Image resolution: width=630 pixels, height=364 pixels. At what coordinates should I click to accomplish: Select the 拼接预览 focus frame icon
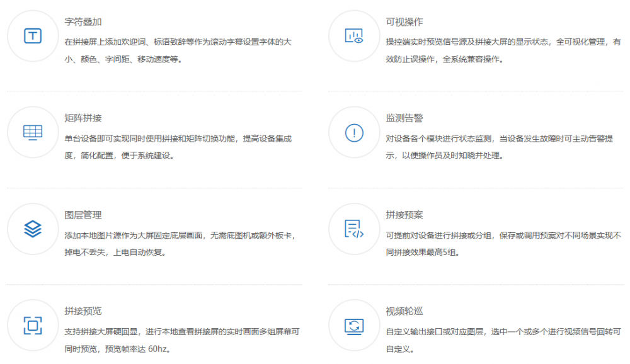click(33, 326)
